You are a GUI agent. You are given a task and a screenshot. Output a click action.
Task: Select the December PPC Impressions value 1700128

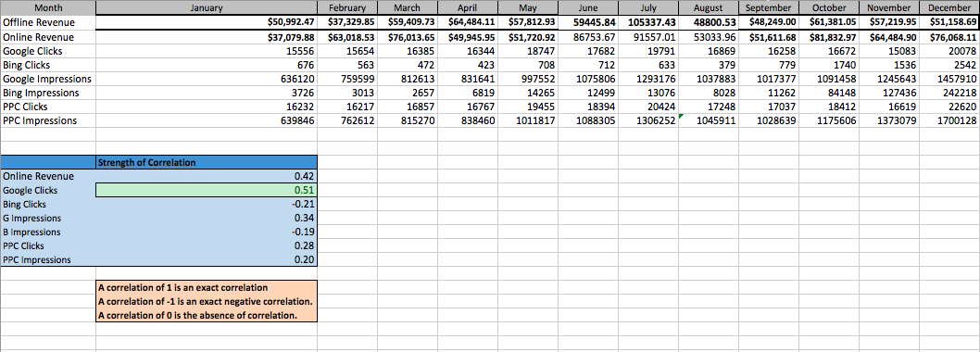coord(949,120)
